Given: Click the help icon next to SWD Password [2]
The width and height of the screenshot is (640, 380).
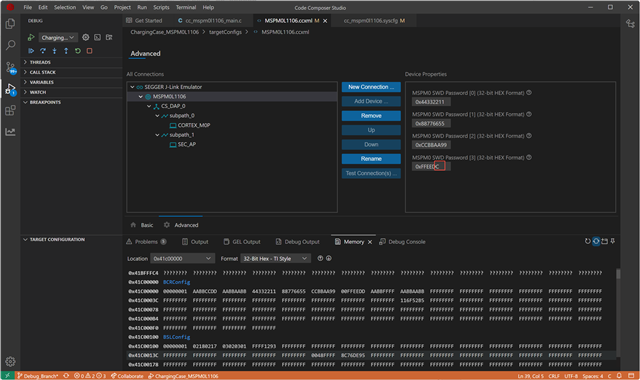Looking at the screenshot, I should (x=529, y=136).
